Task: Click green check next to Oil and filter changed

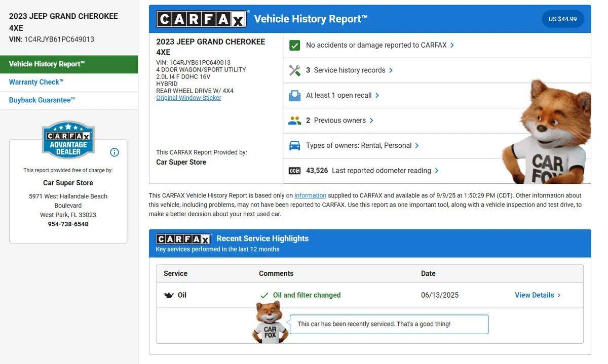Action: click(x=264, y=295)
